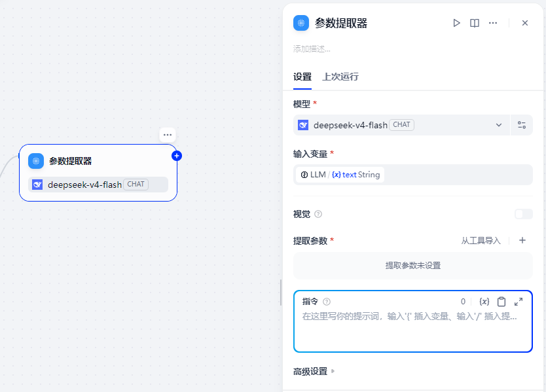This screenshot has height=392, width=546.
Task: Expand the 指令 editor to fullscreen
Action: click(519, 302)
